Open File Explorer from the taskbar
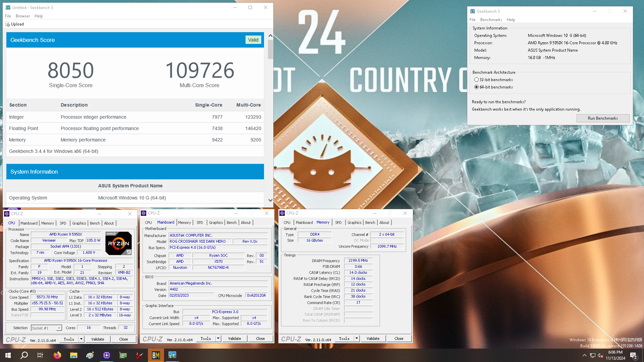644x362 pixels. tap(74, 355)
